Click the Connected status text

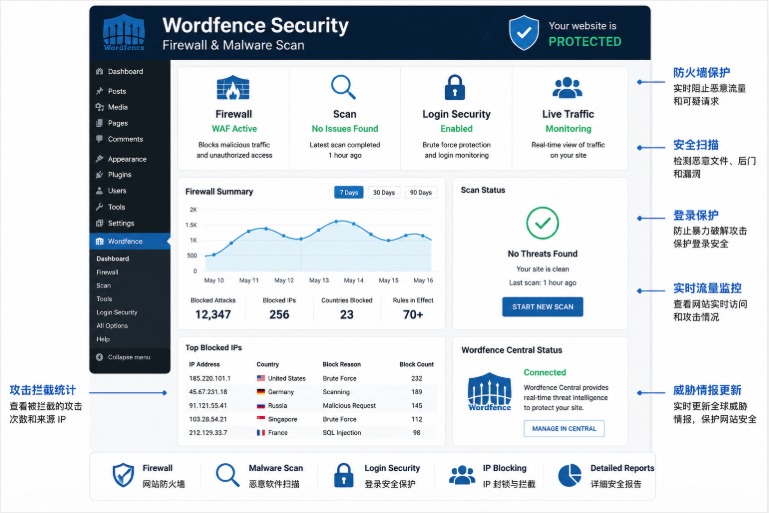click(544, 372)
